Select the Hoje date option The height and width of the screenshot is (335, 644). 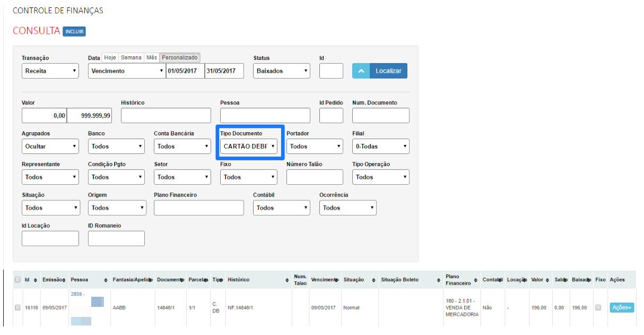tap(110, 57)
